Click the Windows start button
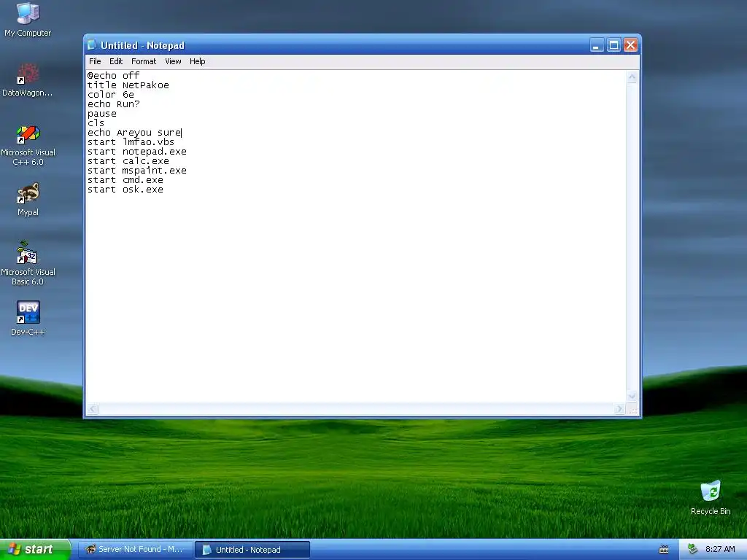Image resolution: width=747 pixels, height=560 pixels. click(35, 550)
